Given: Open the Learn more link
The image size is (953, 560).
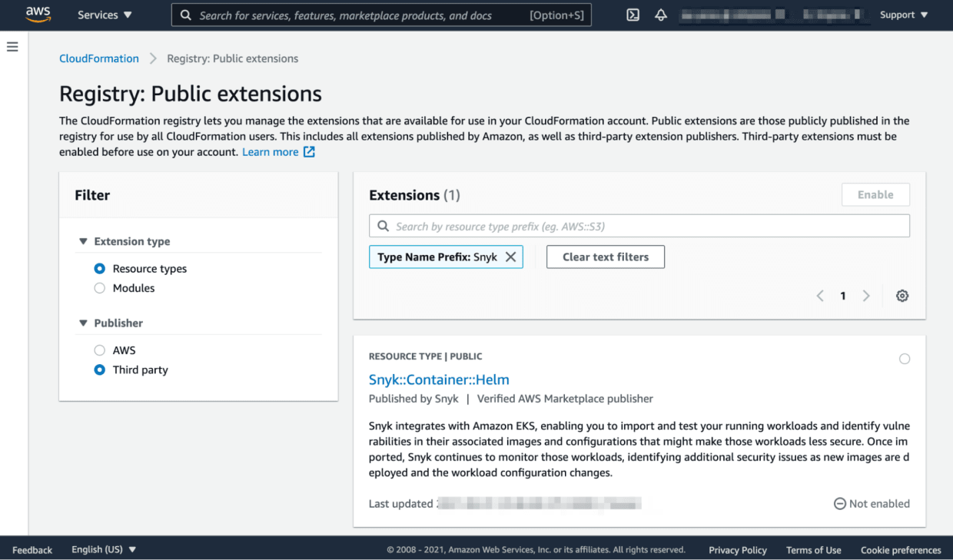Looking at the screenshot, I should point(271,152).
